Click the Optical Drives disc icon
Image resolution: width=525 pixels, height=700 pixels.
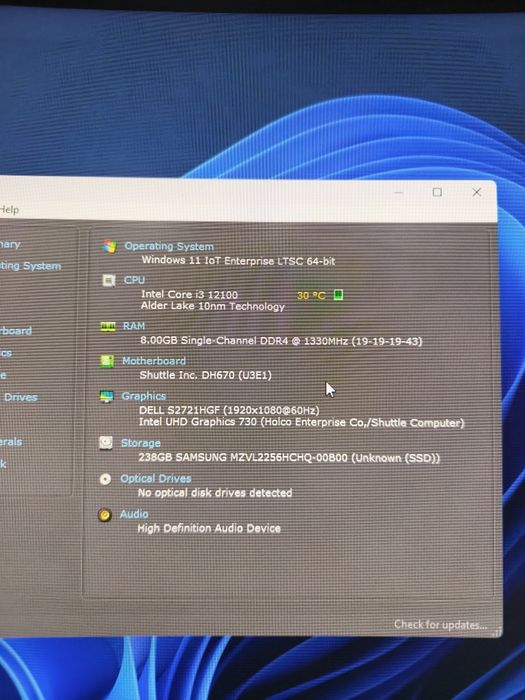pos(105,479)
